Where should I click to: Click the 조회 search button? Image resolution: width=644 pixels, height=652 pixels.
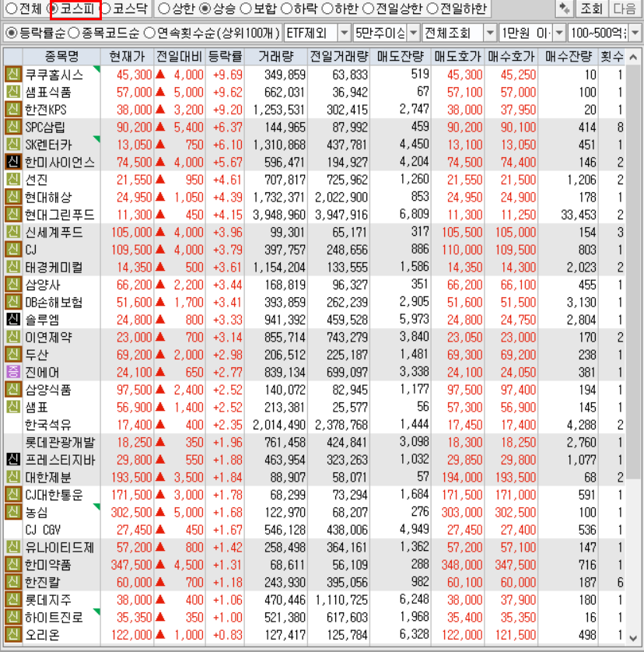(592, 9)
